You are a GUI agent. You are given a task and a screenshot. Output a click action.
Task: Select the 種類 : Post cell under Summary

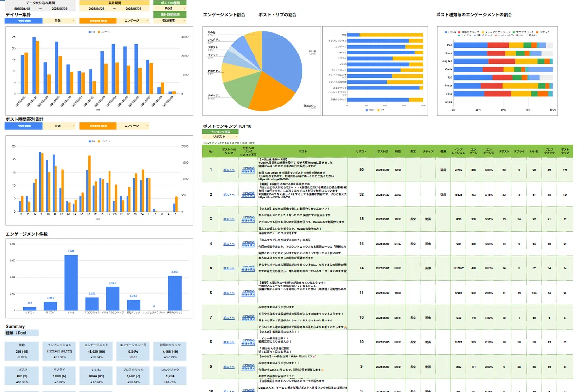[22, 333]
